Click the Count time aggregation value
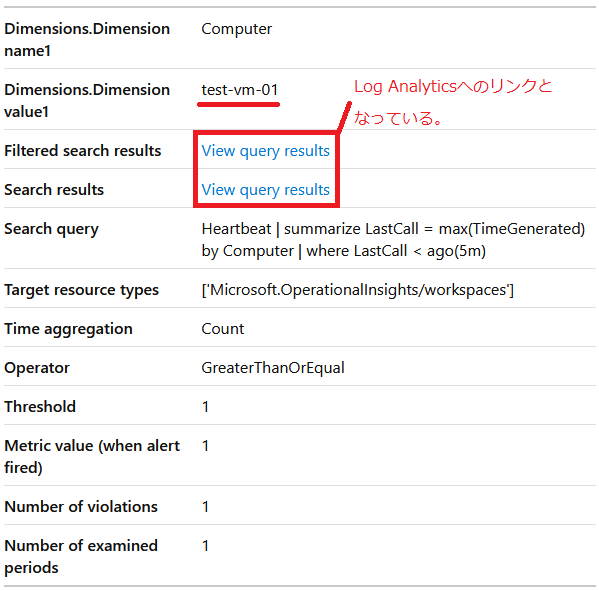The height and width of the screenshot is (591, 599). (223, 329)
